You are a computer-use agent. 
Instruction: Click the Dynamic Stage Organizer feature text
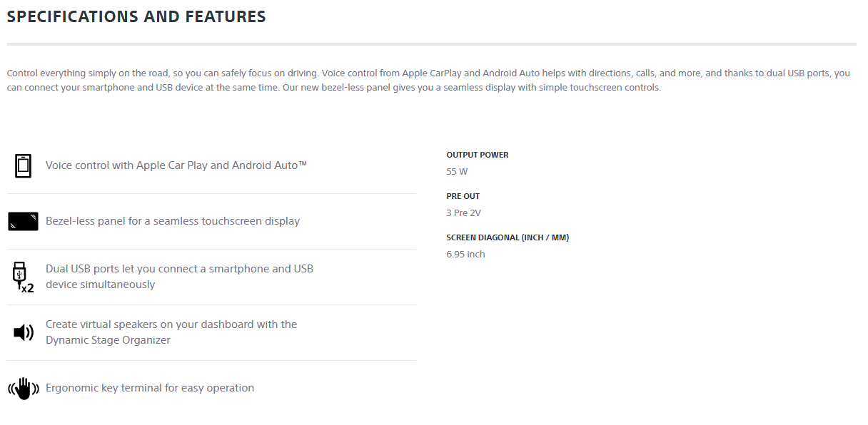[x=171, y=332]
